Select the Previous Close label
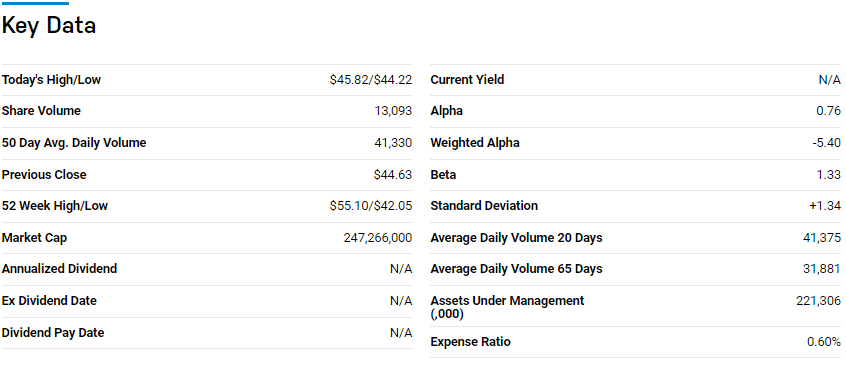The width and height of the screenshot is (846, 366). (x=44, y=175)
